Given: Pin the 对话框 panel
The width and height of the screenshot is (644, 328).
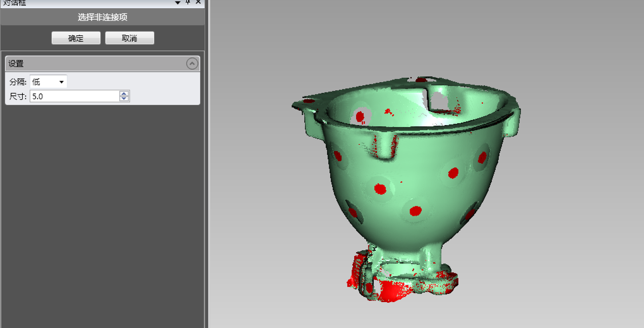Looking at the screenshot, I should 188,2.
